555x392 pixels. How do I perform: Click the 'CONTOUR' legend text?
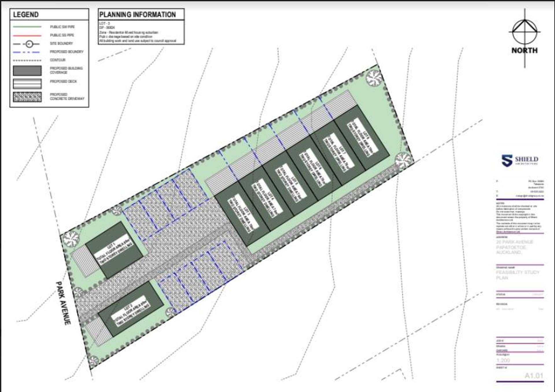click(x=58, y=60)
